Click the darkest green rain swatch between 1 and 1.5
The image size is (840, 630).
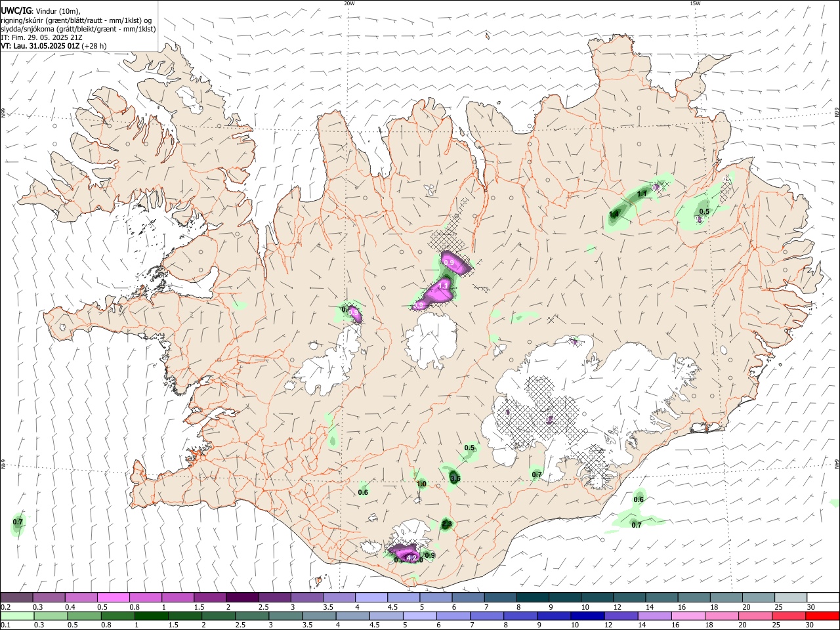152,616
